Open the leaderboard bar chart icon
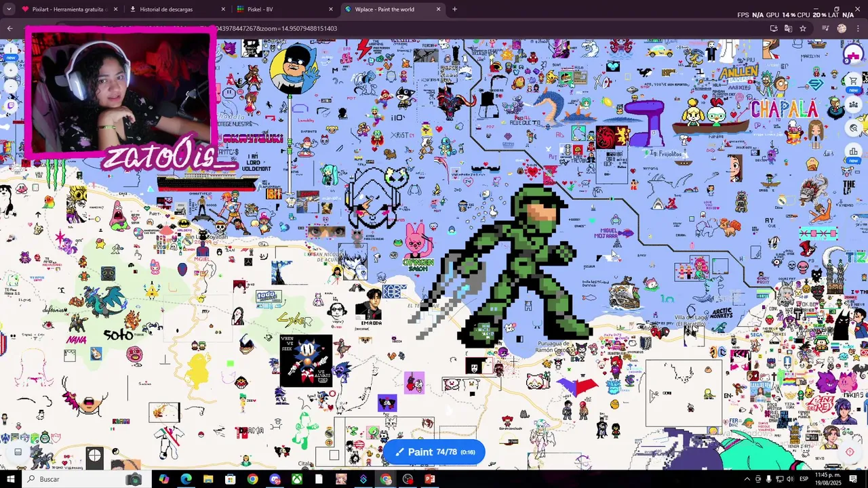Screen dimensions: 868x488 click(x=853, y=150)
